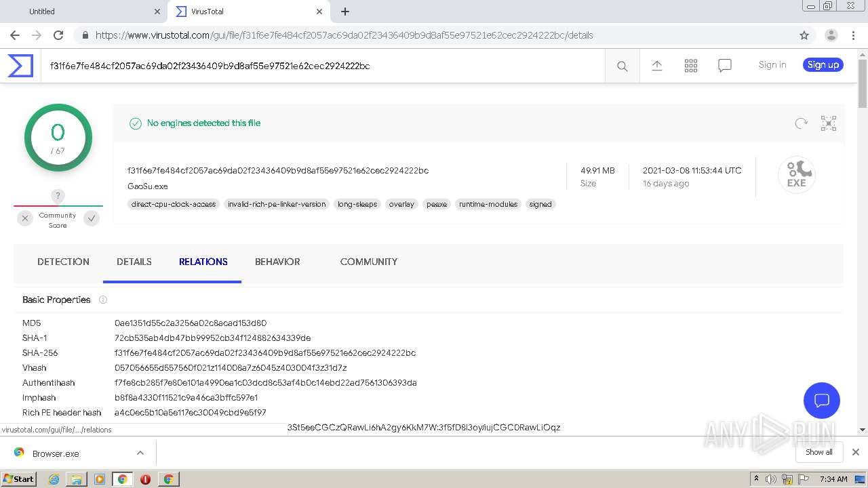
Task: Go back with the browser back arrow
Action: tap(15, 35)
